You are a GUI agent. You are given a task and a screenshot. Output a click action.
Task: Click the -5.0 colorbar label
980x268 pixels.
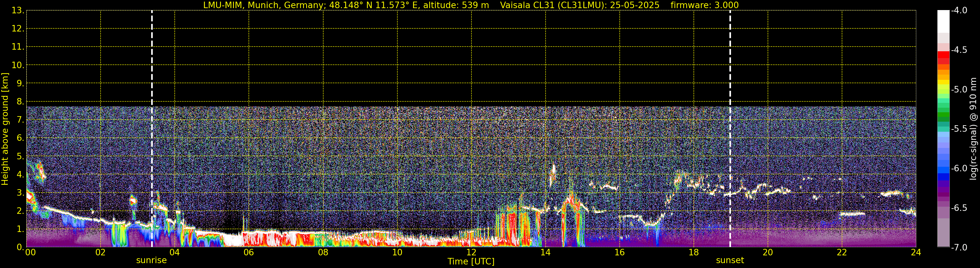(959, 89)
